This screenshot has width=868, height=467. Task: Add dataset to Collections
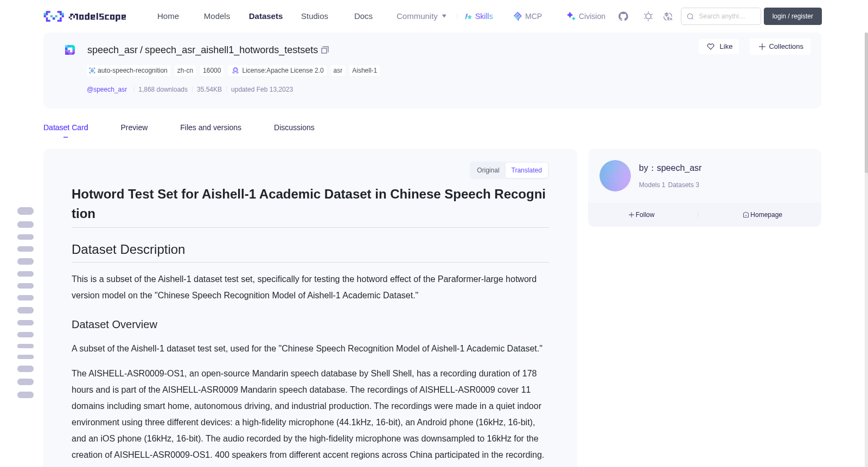tap(780, 47)
